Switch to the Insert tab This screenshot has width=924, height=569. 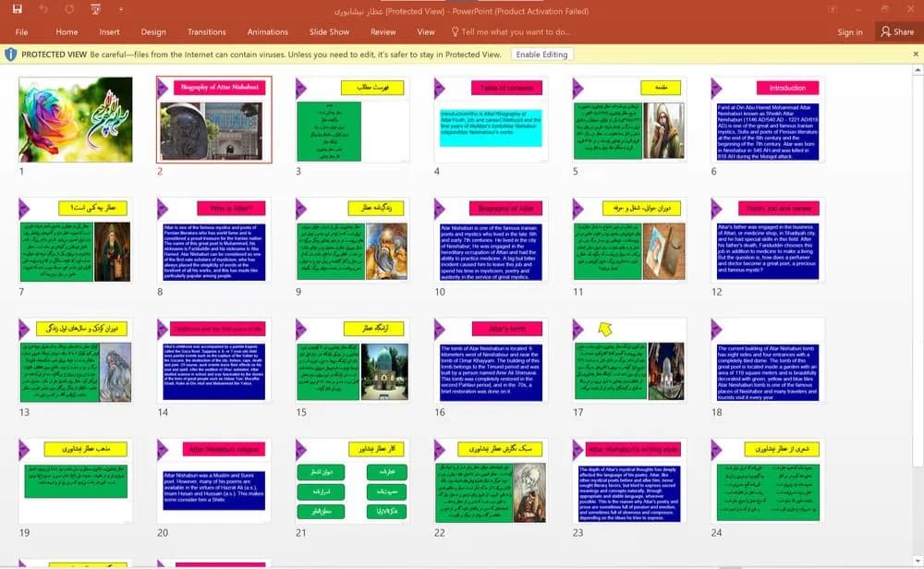point(109,31)
